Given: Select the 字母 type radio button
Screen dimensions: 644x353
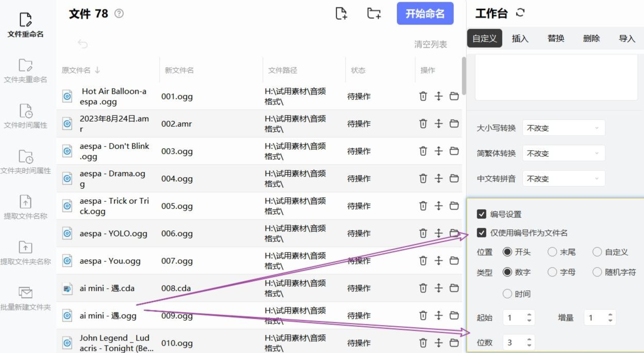Looking at the screenshot, I should coord(552,272).
